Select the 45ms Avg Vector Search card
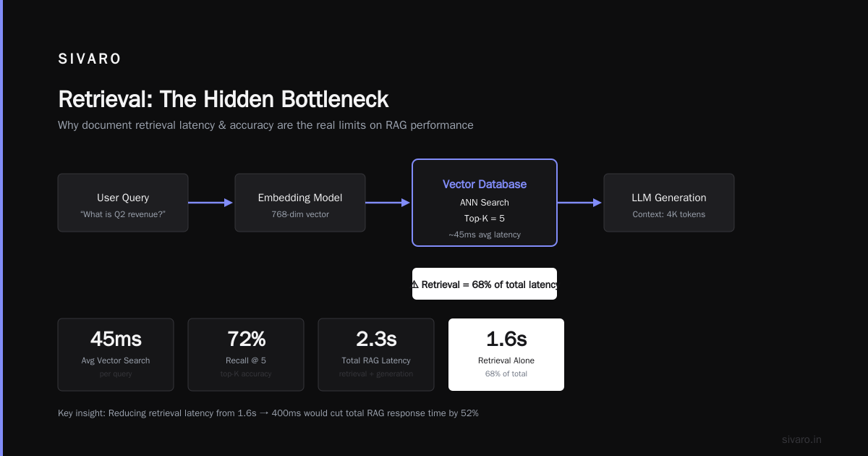 point(116,355)
